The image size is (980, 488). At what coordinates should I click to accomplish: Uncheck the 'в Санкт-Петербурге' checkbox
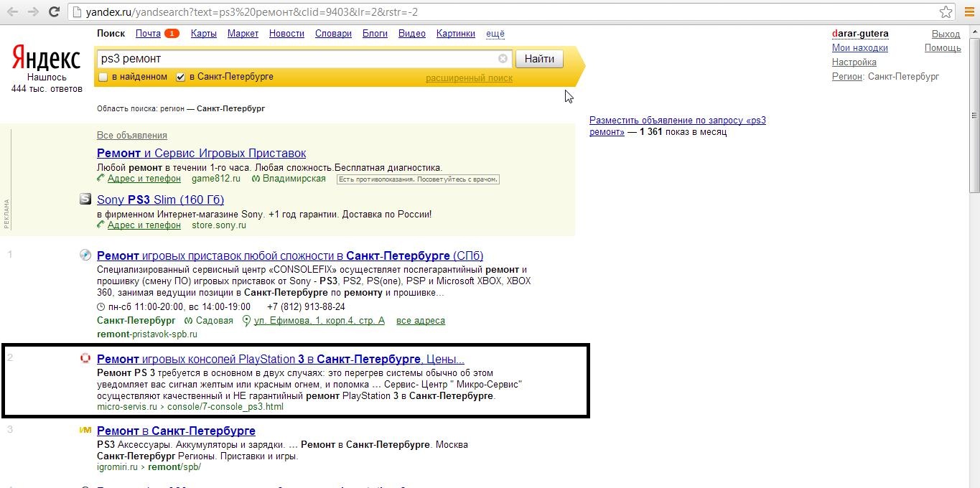pyautogui.click(x=181, y=78)
